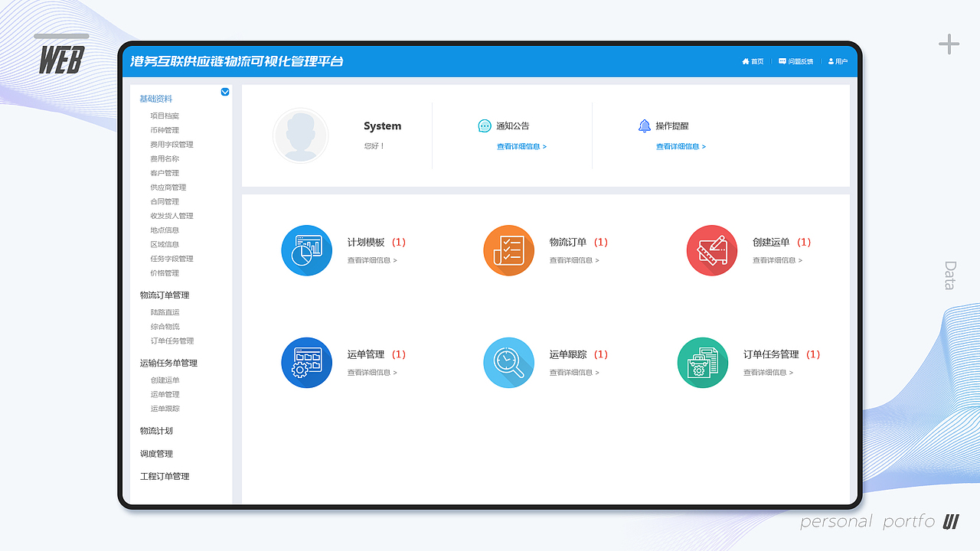Collapse the 基础资料 section chevron
The image size is (980, 551).
pos(225,92)
